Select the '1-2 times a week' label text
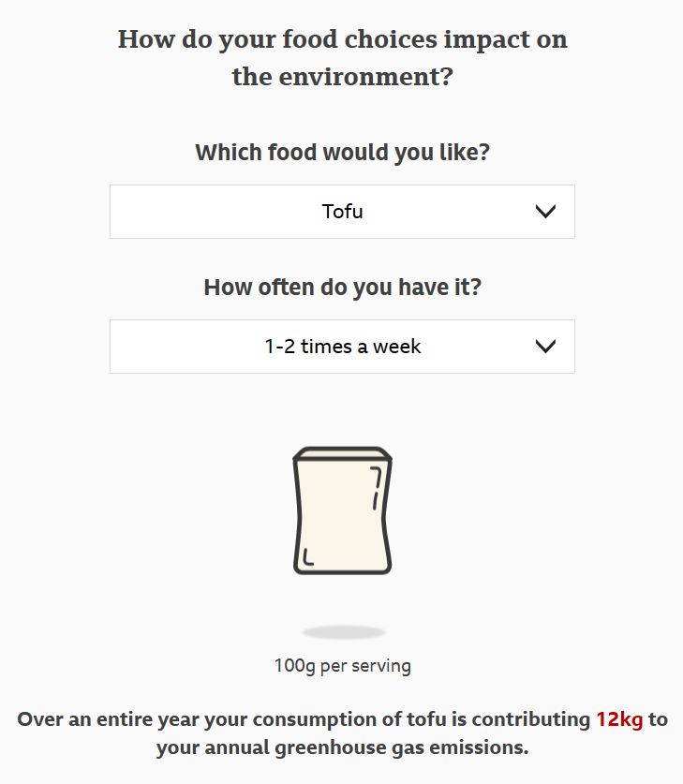683x784 pixels. (343, 347)
